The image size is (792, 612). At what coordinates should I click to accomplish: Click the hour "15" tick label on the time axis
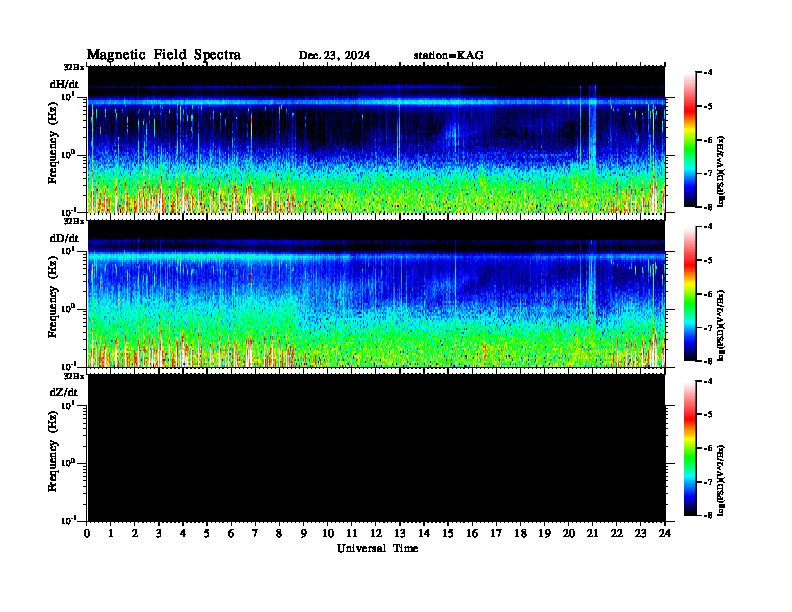(448, 533)
